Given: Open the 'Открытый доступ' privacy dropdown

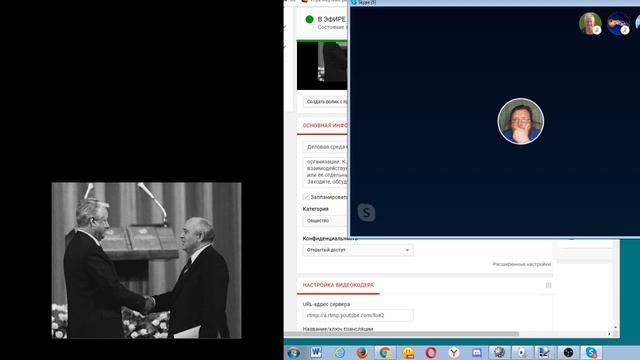Looking at the screenshot, I should tap(358, 250).
